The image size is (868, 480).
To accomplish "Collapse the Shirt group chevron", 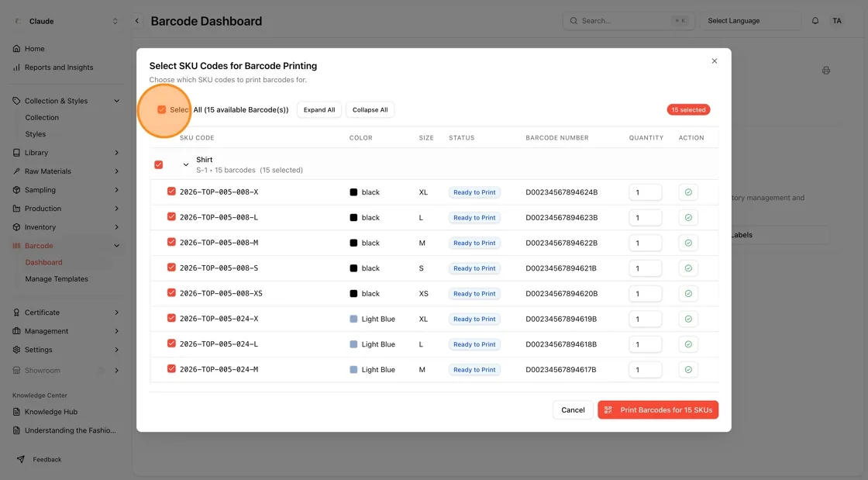I will [186, 164].
